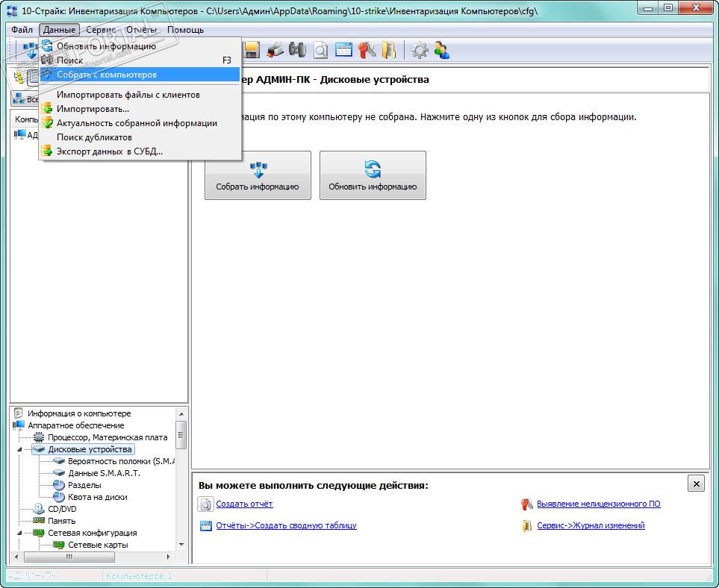Open the Данные menu

coord(59,30)
